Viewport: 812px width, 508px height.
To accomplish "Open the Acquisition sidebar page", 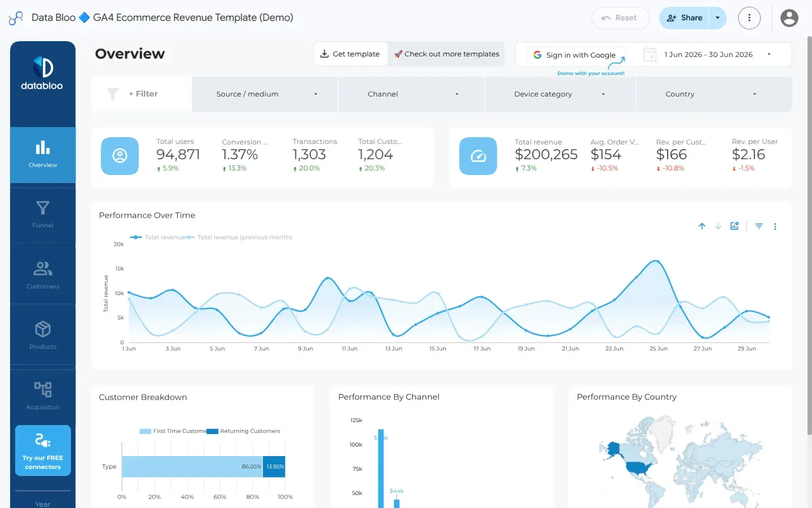I will click(x=43, y=396).
